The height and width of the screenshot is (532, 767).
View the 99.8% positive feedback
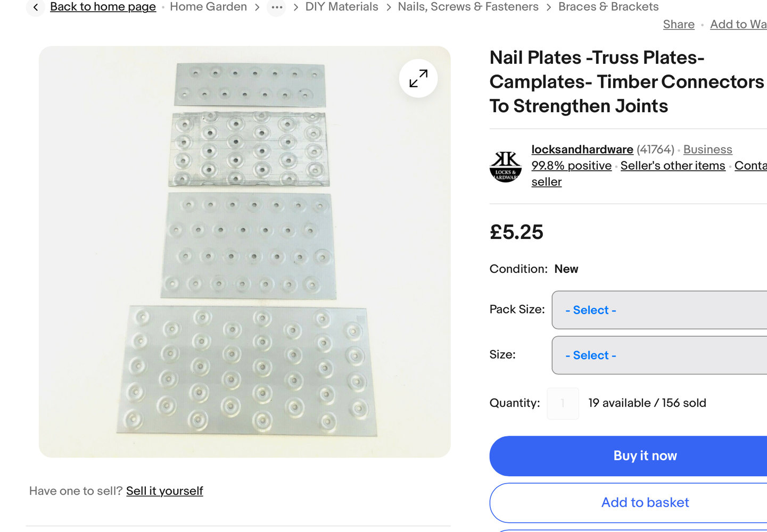pyautogui.click(x=571, y=165)
